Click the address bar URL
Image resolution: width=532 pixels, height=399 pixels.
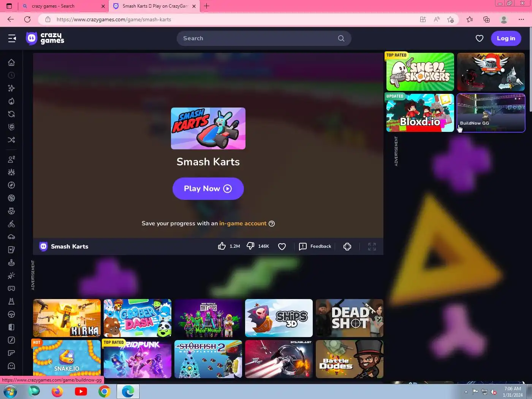[114, 19]
